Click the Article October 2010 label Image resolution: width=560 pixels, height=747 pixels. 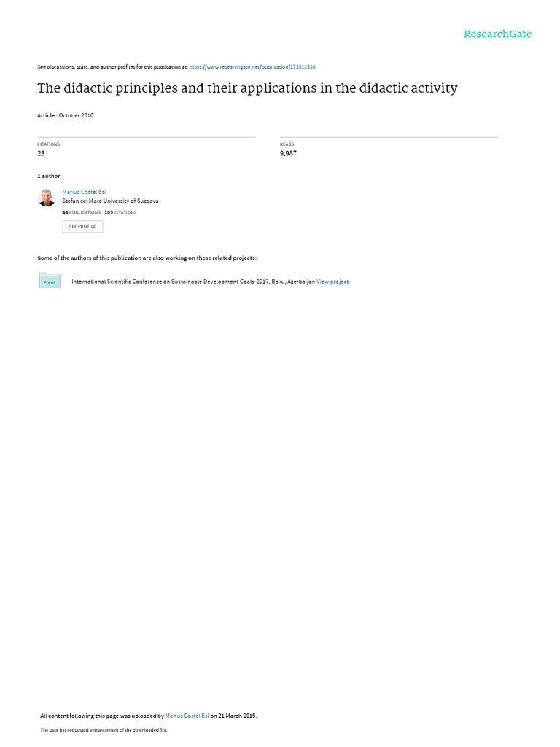pyautogui.click(x=65, y=115)
